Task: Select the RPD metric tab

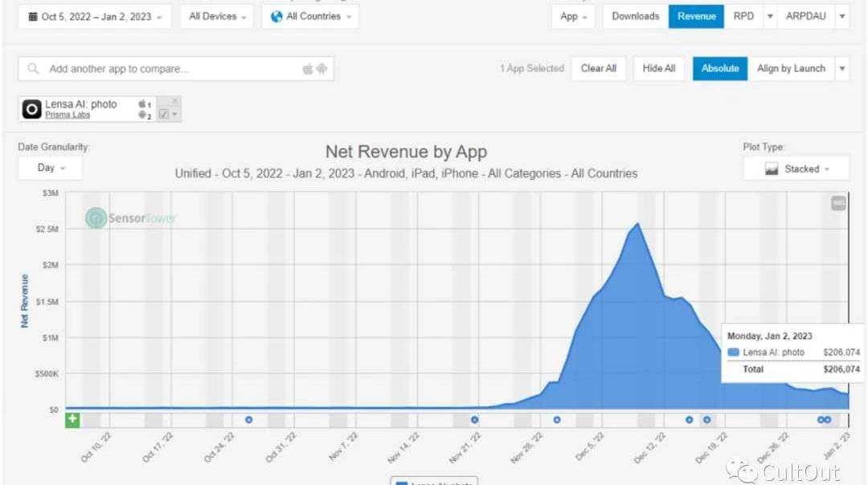Action: 743,16
